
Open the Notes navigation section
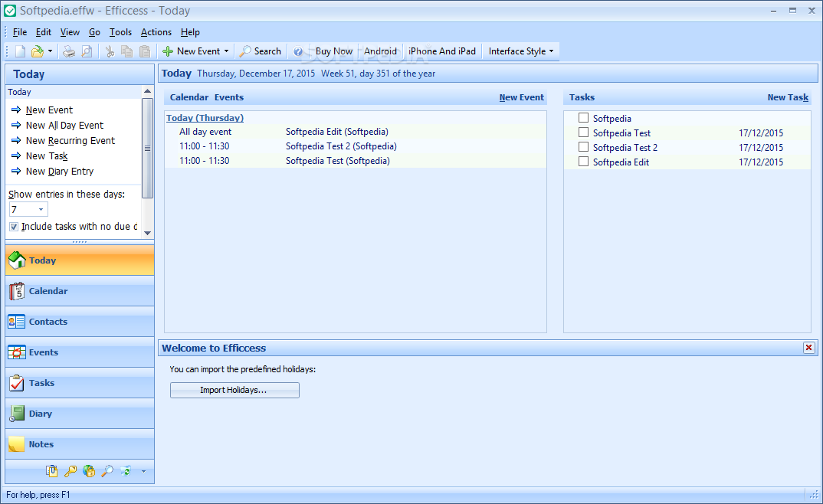coord(80,444)
